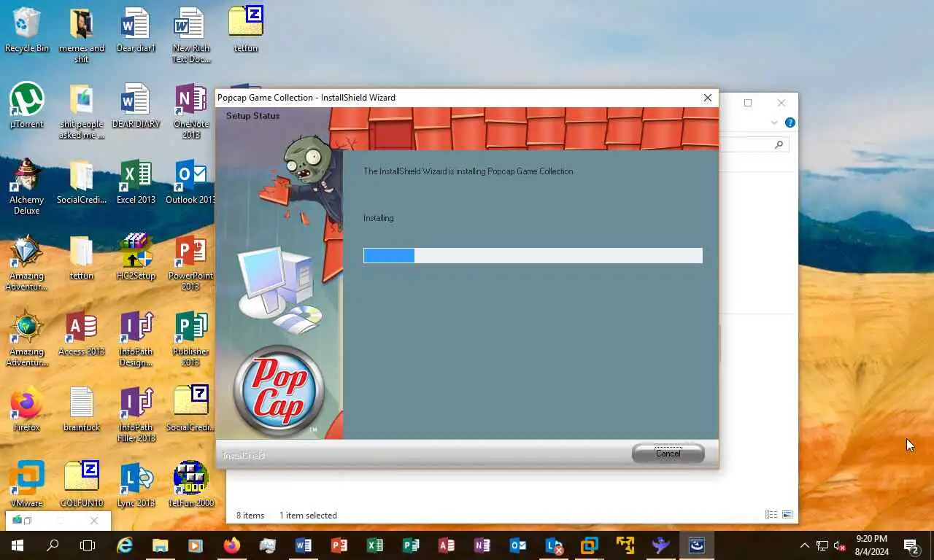Viewport: 934px width, 560px height.
Task: Select the Excel 2013 desktop shortcut
Action: pos(136,182)
